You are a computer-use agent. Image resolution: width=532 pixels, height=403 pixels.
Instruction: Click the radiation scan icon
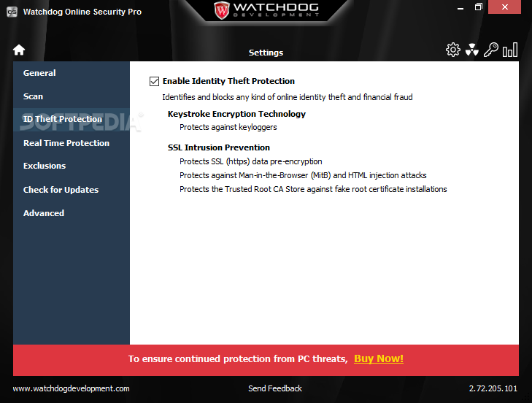coord(471,50)
